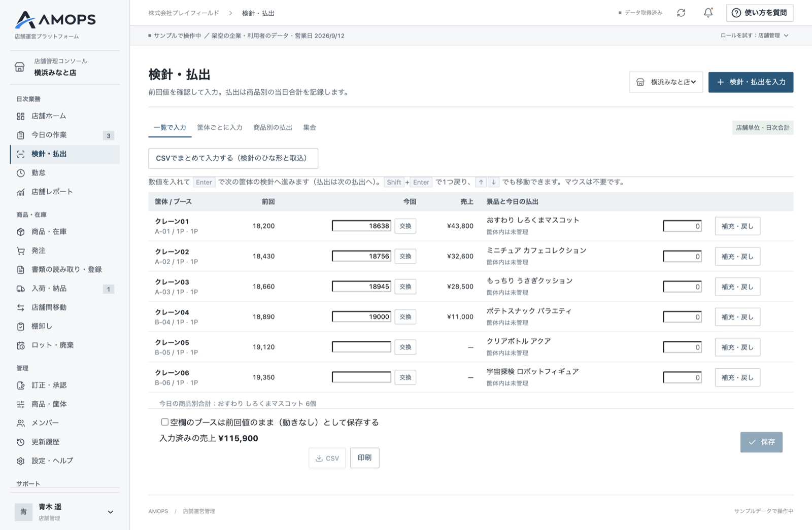This screenshot has width=812, height=530.
Task: Click the 印刷 button
Action: coord(364,458)
